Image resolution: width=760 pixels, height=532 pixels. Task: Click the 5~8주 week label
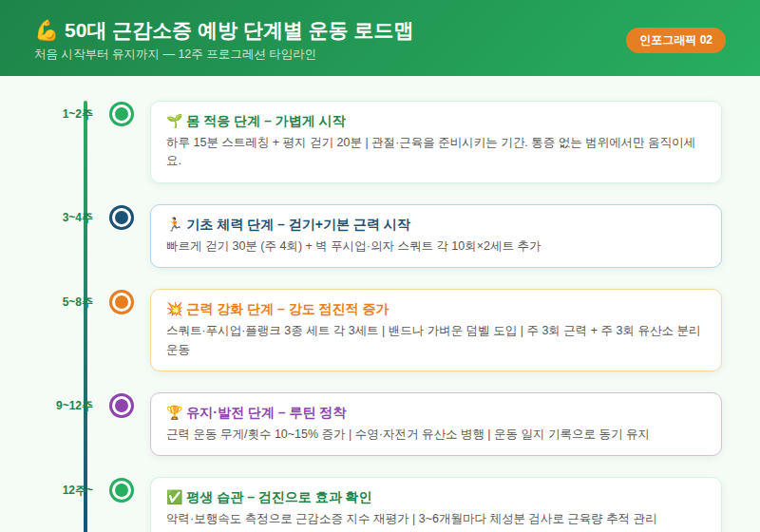click(x=77, y=302)
